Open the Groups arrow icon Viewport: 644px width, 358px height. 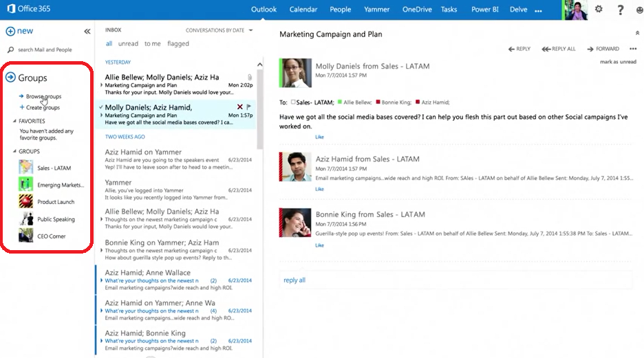(x=10, y=78)
